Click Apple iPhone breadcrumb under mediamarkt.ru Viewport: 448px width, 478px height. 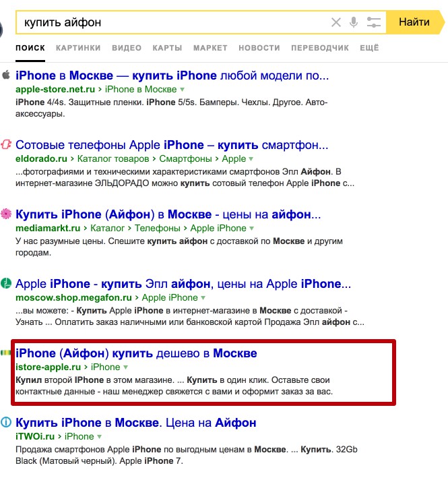pyautogui.click(x=218, y=229)
